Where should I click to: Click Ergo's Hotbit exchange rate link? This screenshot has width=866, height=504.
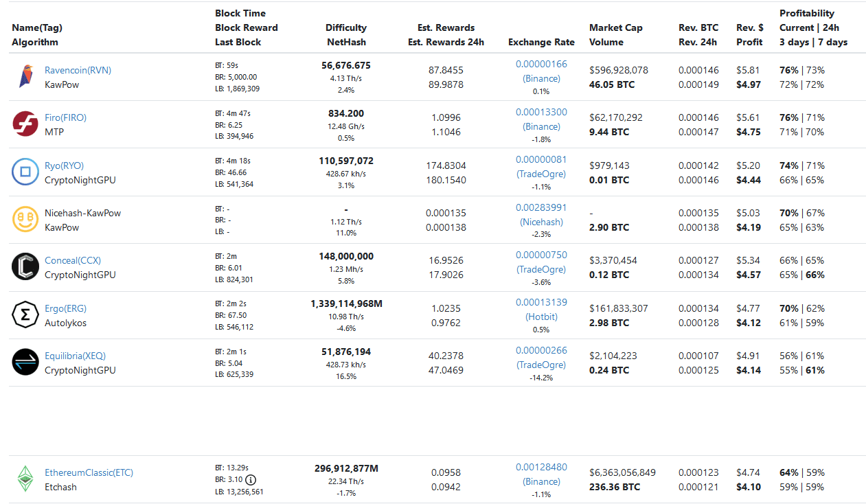(541, 317)
